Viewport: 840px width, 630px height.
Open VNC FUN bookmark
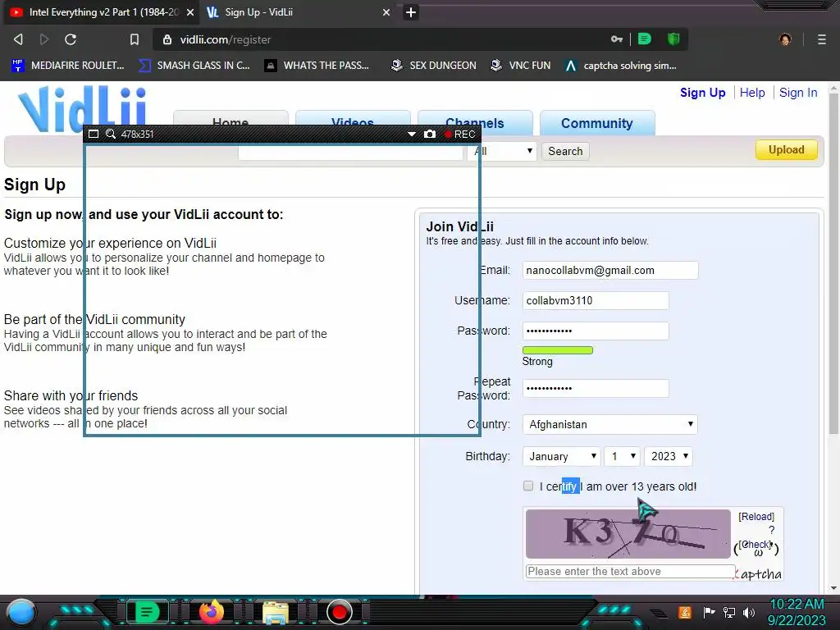(521, 66)
